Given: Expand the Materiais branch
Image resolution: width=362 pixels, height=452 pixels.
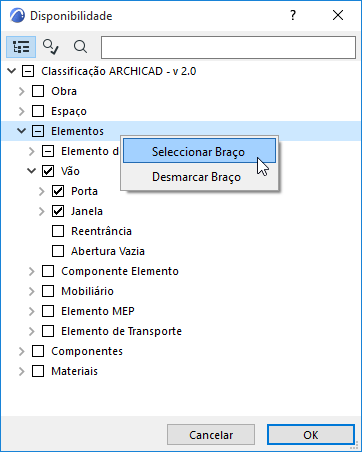Looking at the screenshot, I should (x=22, y=371).
